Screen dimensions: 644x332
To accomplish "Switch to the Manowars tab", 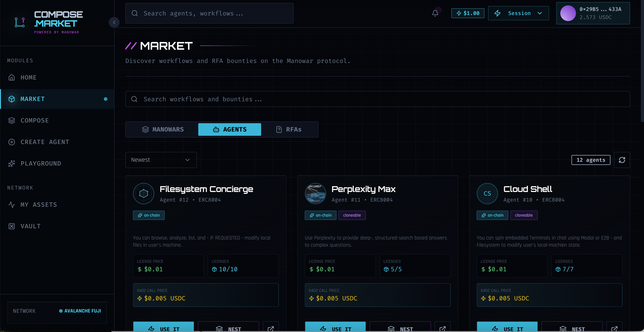I will tap(163, 129).
